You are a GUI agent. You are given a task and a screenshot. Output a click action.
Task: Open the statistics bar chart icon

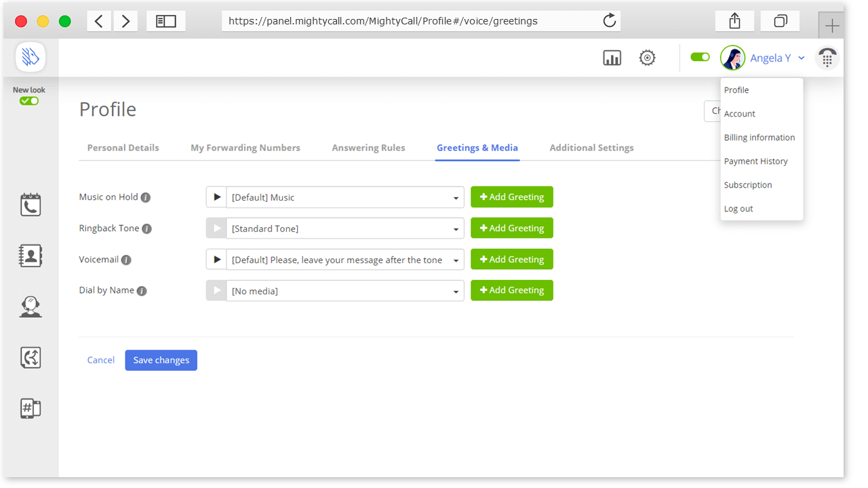pos(612,58)
